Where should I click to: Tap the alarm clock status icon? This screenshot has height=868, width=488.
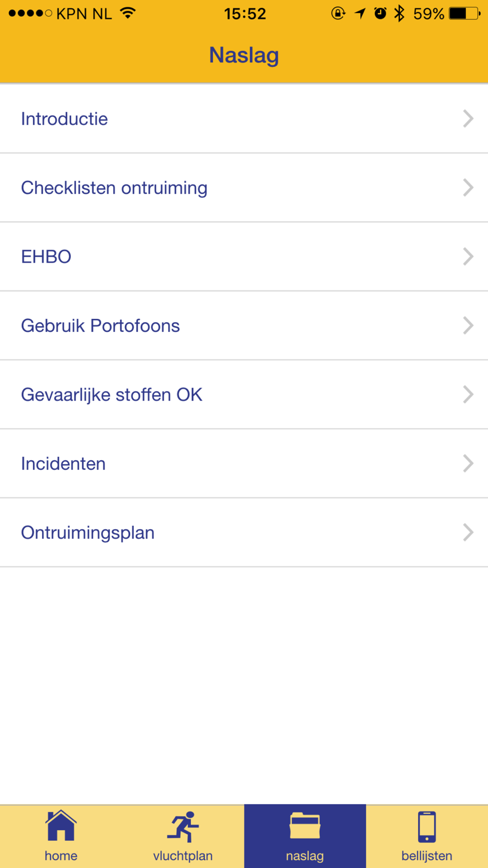pyautogui.click(x=380, y=13)
